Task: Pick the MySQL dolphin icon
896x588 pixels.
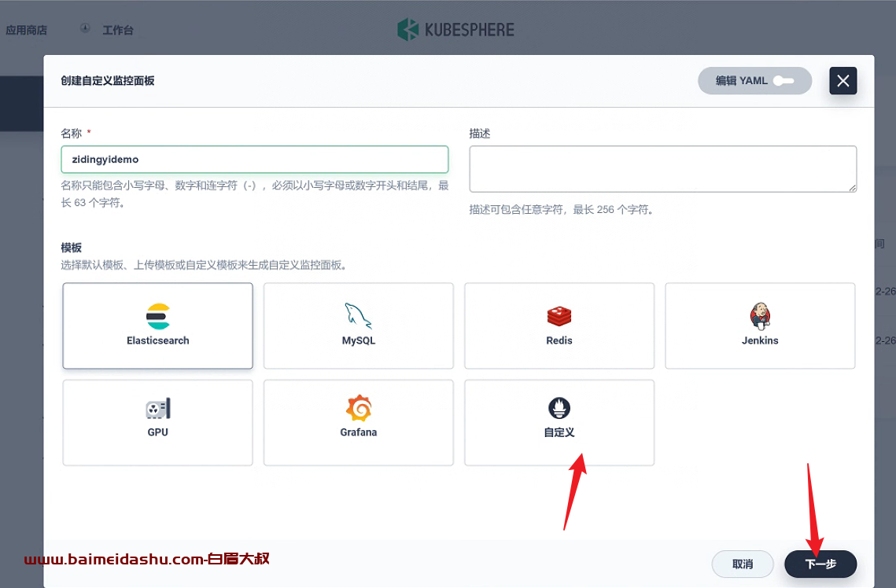Action: tap(358, 316)
